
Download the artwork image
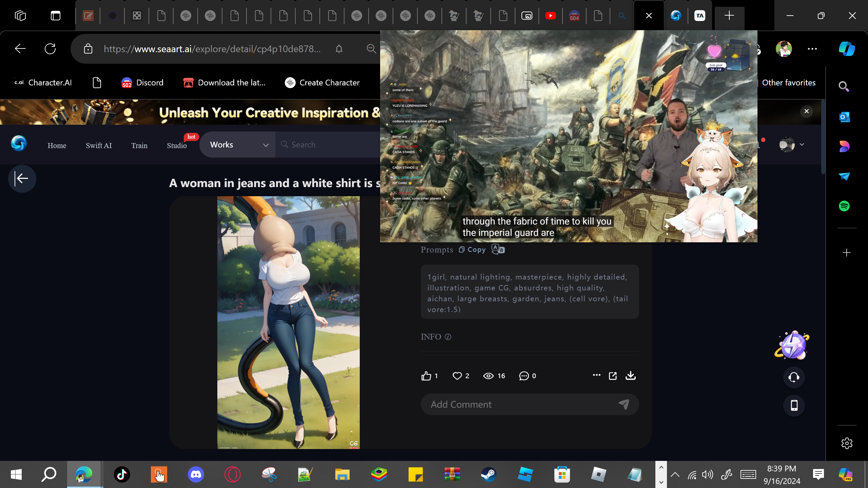click(x=630, y=375)
